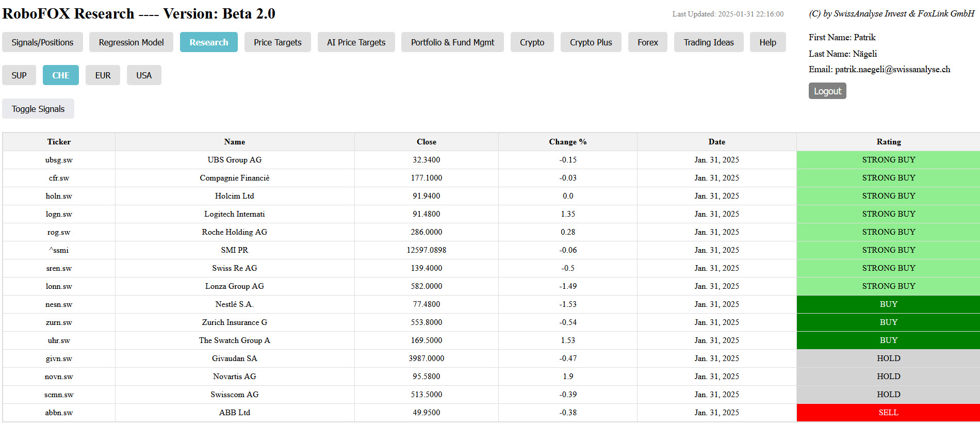Click ticker novn.sw
The image size is (980, 425).
click(59, 377)
